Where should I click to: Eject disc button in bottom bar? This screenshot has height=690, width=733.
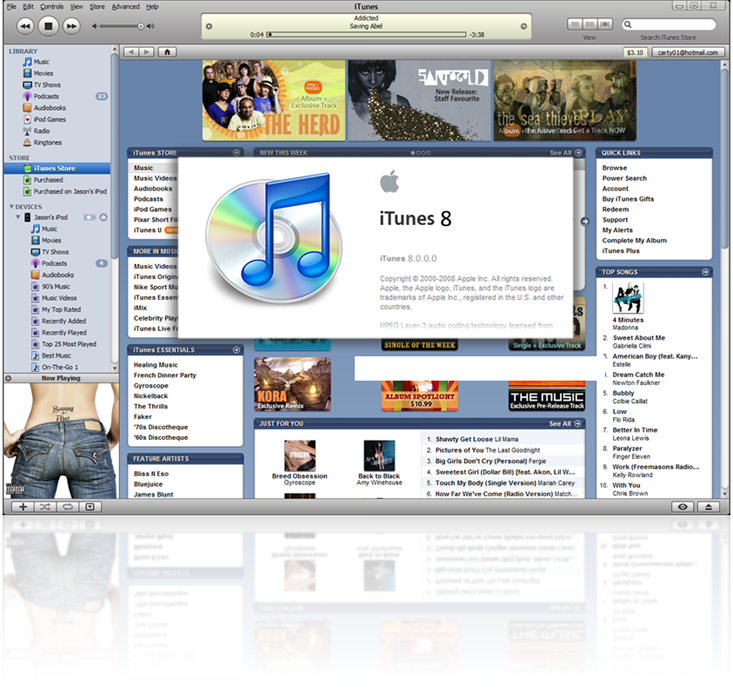point(709,507)
